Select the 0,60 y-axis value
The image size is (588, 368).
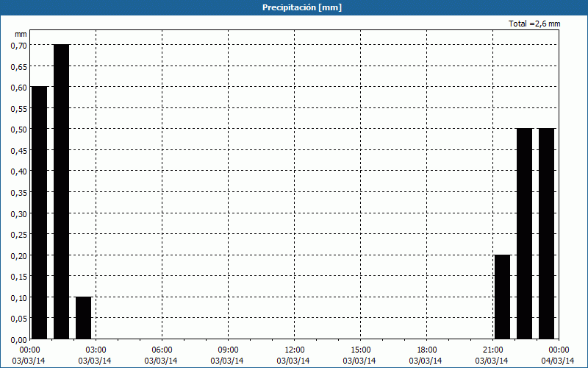[19, 88]
